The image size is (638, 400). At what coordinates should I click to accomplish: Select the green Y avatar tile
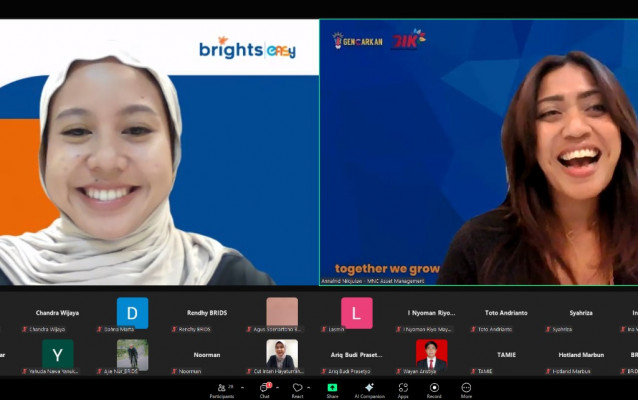tap(58, 355)
